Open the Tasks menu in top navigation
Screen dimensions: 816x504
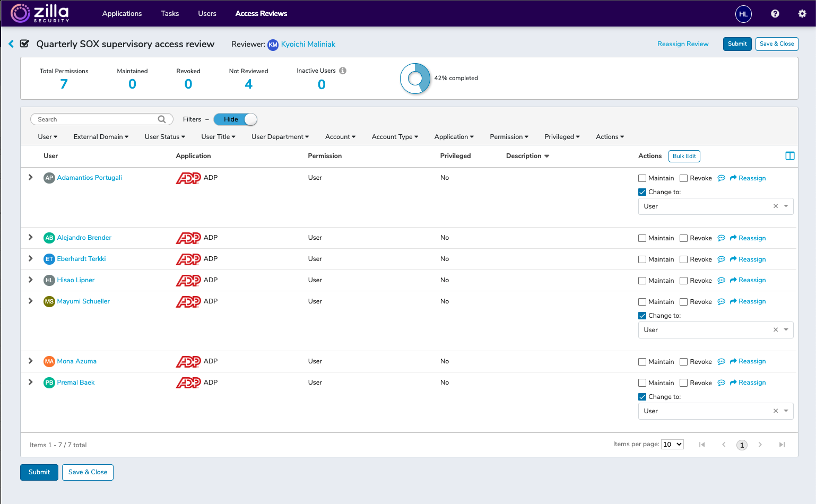[x=170, y=13]
